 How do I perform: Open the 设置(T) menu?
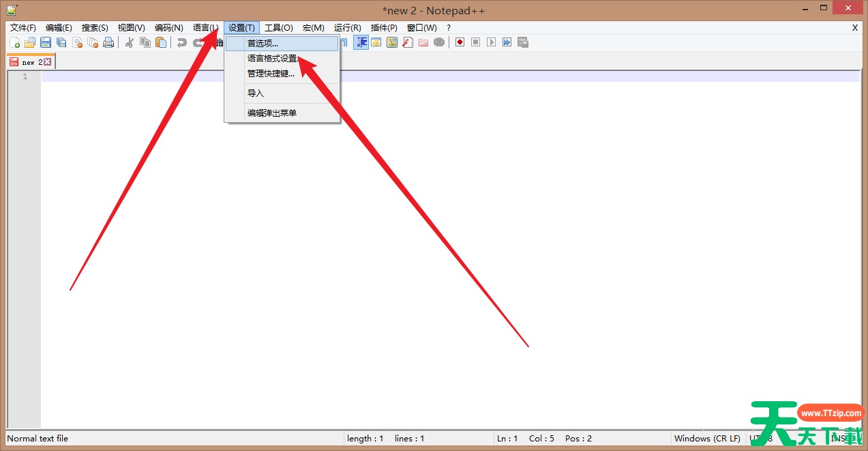[241, 27]
